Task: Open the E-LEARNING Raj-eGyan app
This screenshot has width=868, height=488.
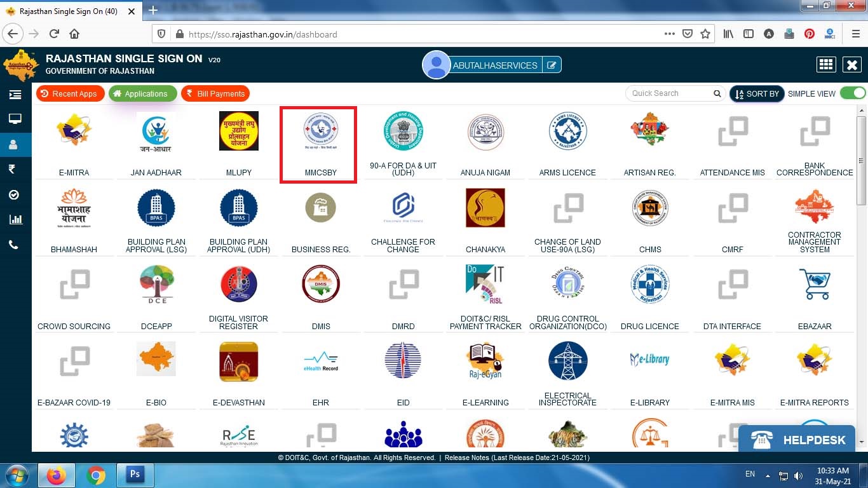Action: [485, 361]
